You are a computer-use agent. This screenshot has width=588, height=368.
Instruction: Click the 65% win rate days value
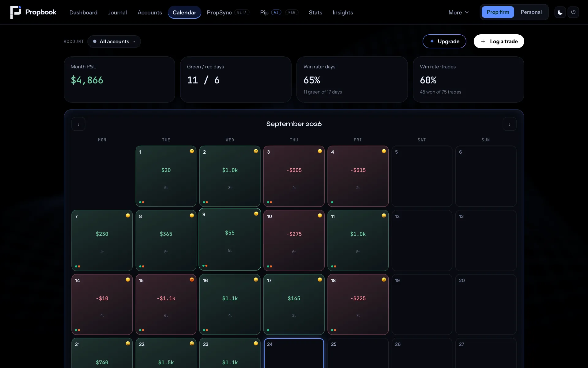pyautogui.click(x=312, y=80)
